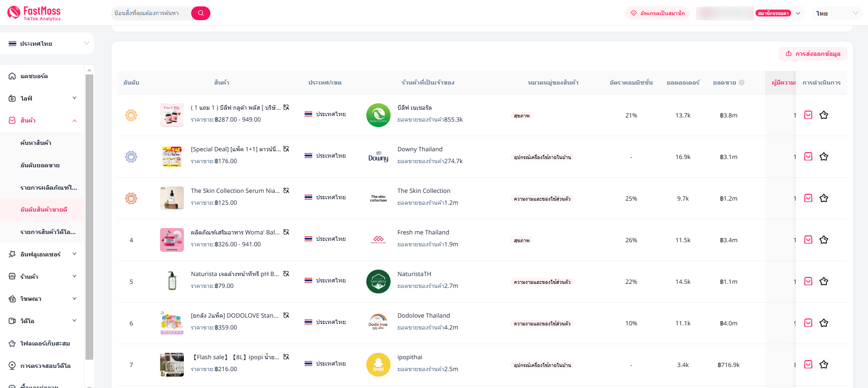Click the sidebar vertical scrollbar
868x388 pixels.
(x=89, y=215)
